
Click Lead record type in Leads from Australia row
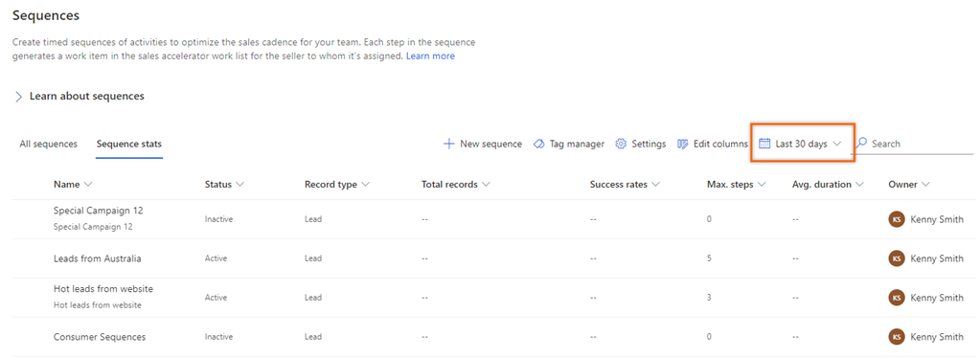[x=313, y=258]
